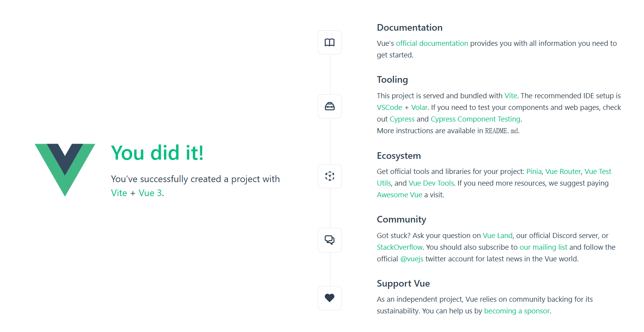Click the Tooling toolbox icon
644x332 pixels.
click(329, 106)
